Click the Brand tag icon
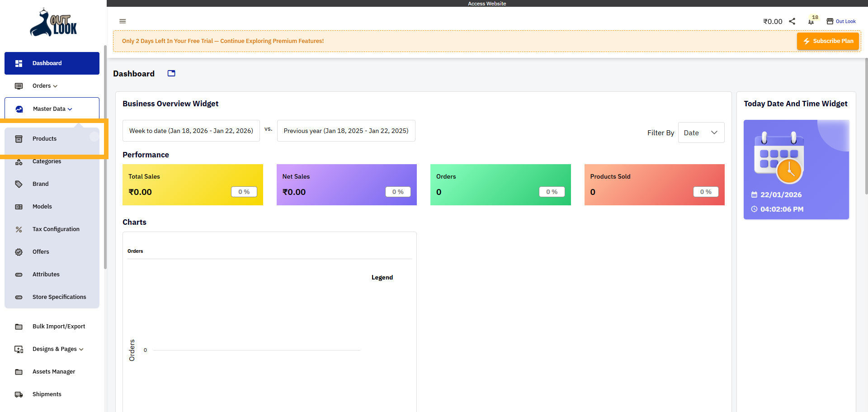This screenshot has height=412, width=868. [x=19, y=184]
